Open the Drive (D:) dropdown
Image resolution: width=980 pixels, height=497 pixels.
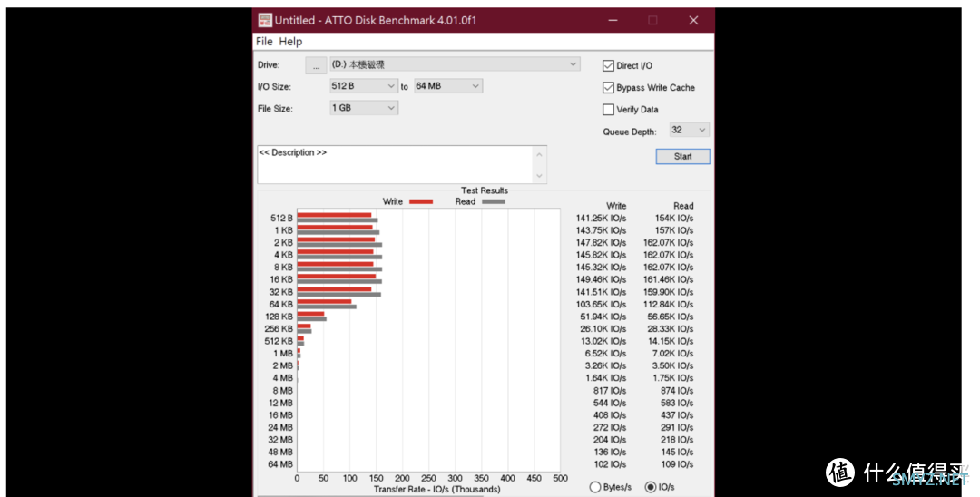[x=455, y=64]
